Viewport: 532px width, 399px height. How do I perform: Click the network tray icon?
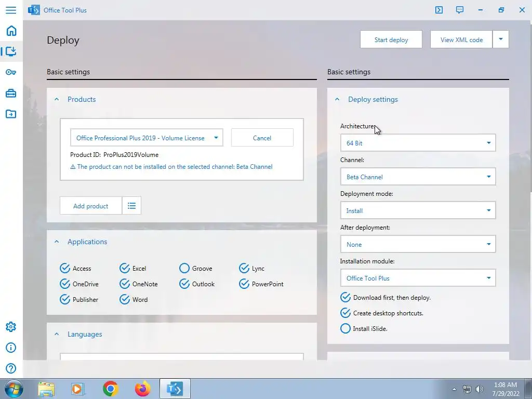[x=467, y=389]
